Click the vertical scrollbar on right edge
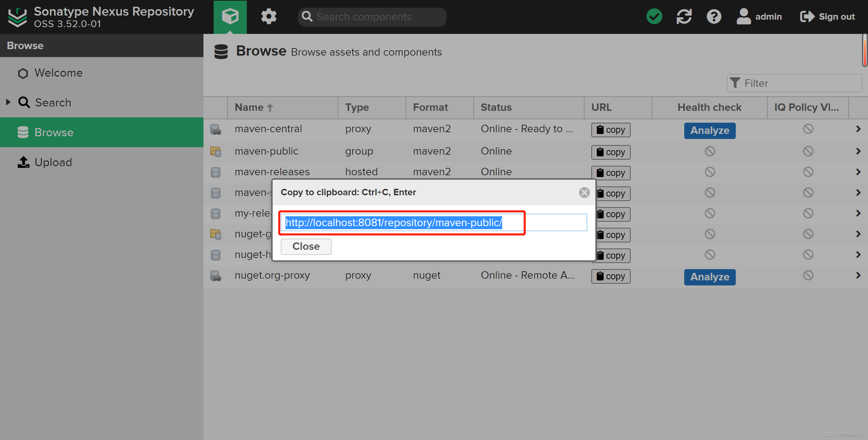This screenshot has height=440, width=868. click(x=865, y=51)
